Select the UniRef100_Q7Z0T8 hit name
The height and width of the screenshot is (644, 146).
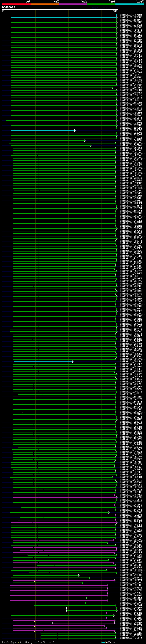[x=131, y=502]
